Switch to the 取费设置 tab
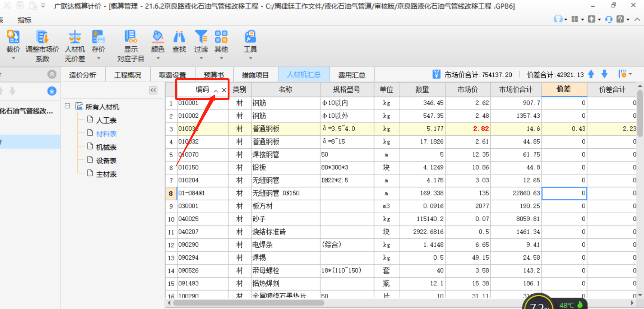 173,75
